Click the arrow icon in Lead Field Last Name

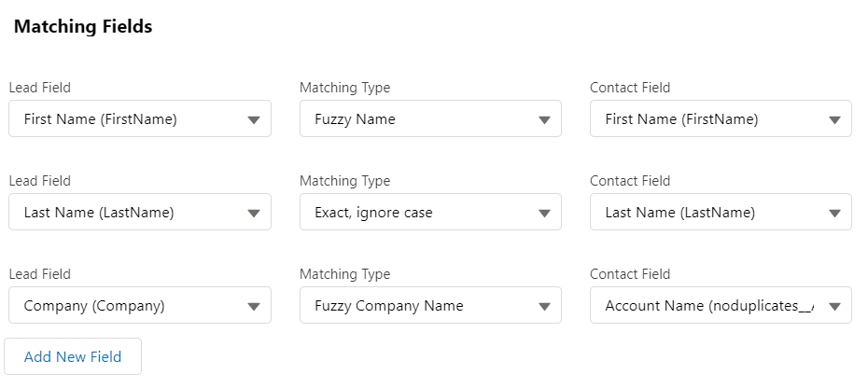254,214
